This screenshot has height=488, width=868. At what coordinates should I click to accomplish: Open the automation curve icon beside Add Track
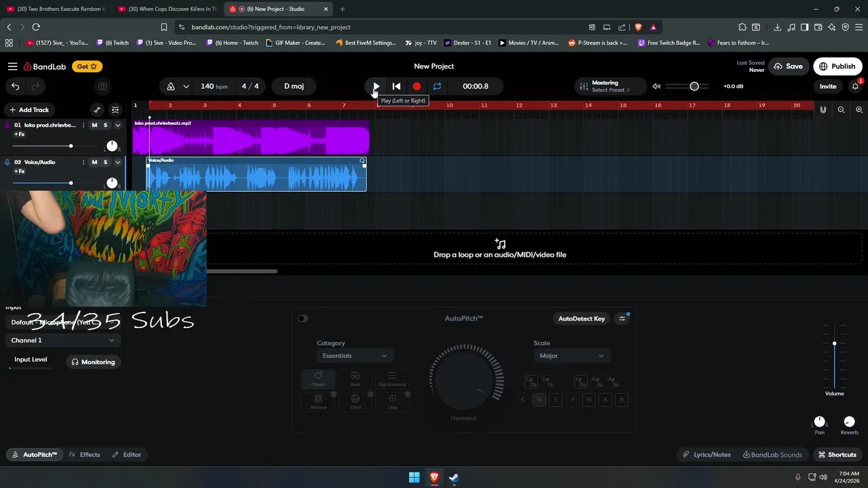(97, 110)
